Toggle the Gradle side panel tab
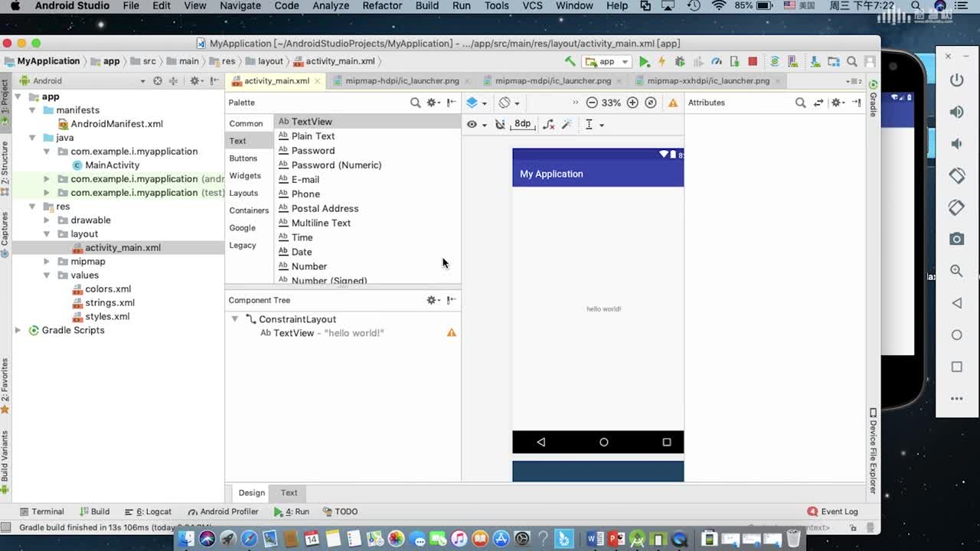This screenshot has width=980, height=551. (x=873, y=99)
